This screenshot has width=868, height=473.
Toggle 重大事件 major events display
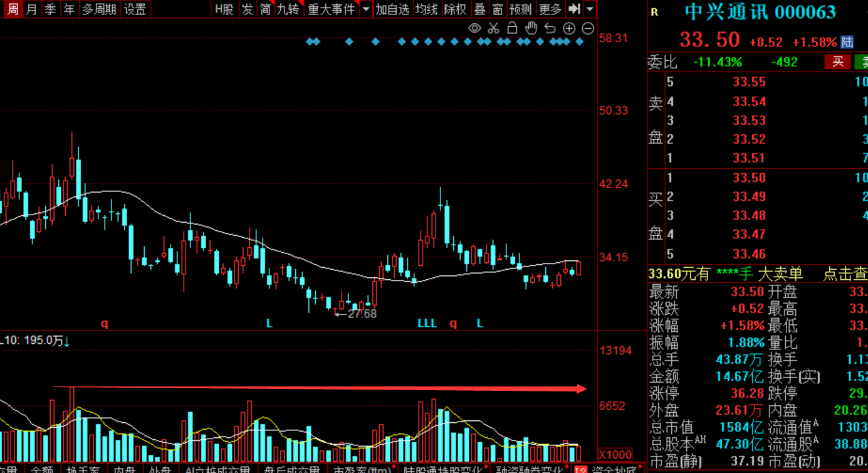[x=331, y=9]
